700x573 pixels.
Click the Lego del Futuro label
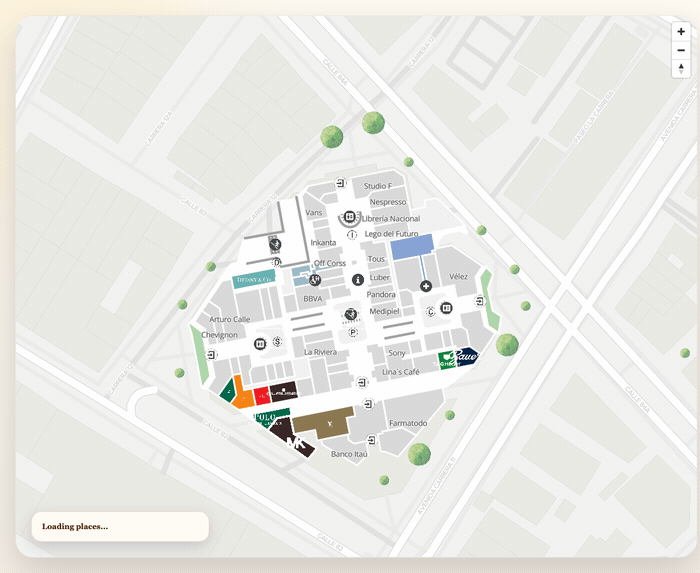tap(392, 234)
